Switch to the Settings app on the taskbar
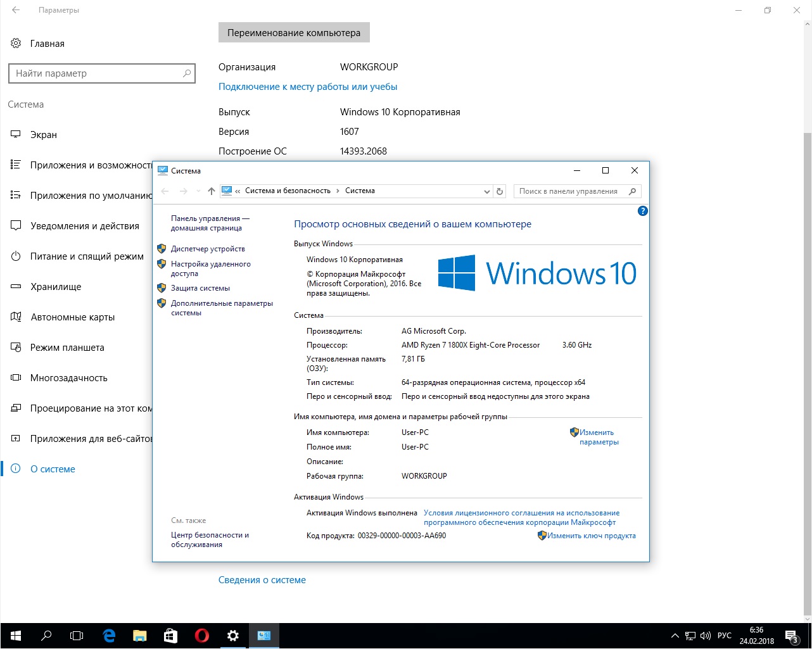The width and height of the screenshot is (812, 649). (233, 636)
